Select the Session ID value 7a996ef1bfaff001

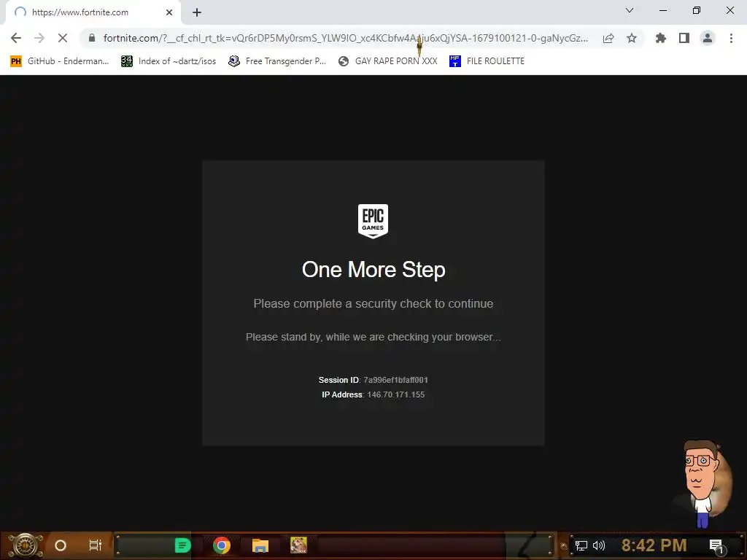point(396,380)
